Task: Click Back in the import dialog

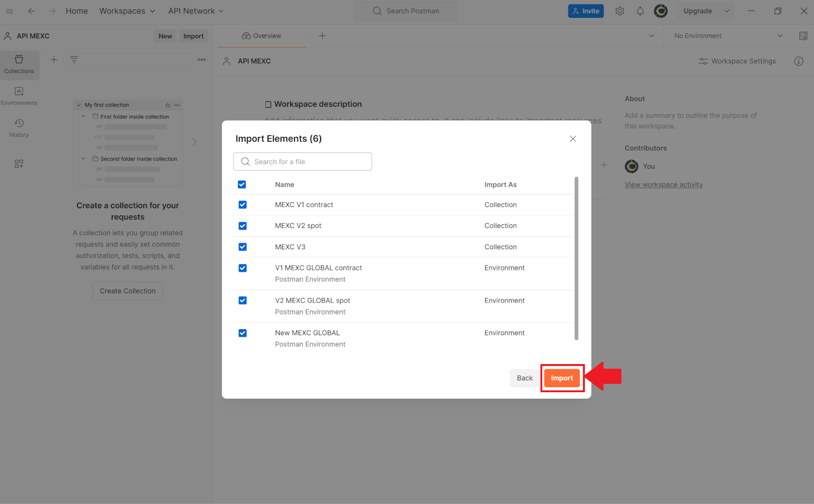Action: pos(525,378)
